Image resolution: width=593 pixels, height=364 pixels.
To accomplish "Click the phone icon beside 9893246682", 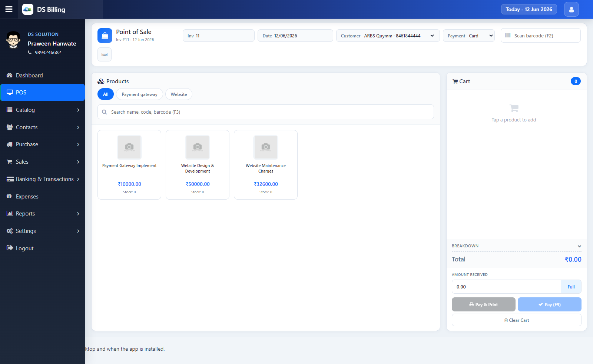I will tap(30, 53).
